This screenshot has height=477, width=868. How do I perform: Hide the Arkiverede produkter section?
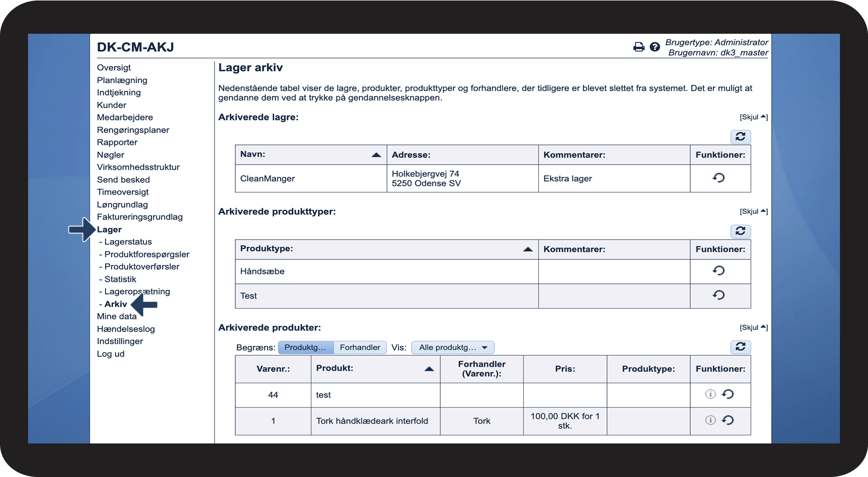(x=754, y=328)
